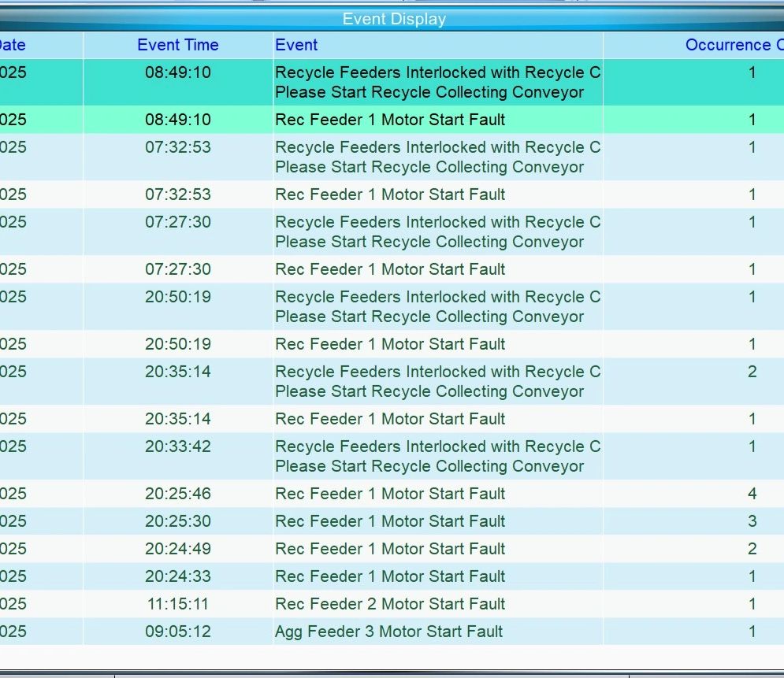Select the Rec Feeder 2 Motor Start Fault event

pos(390,604)
